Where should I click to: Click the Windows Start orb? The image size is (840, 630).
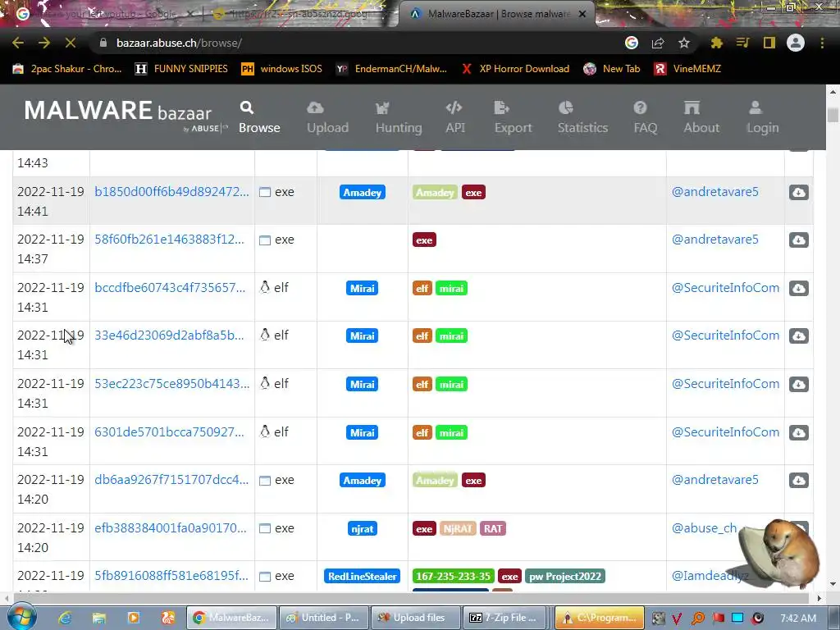tap(21, 617)
